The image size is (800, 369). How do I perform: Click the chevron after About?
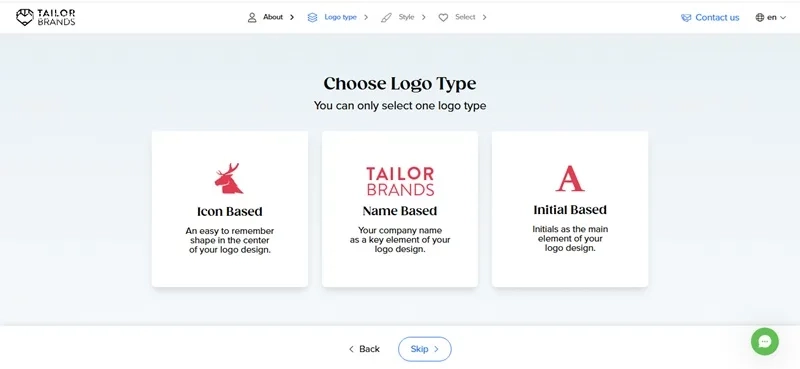coord(292,17)
